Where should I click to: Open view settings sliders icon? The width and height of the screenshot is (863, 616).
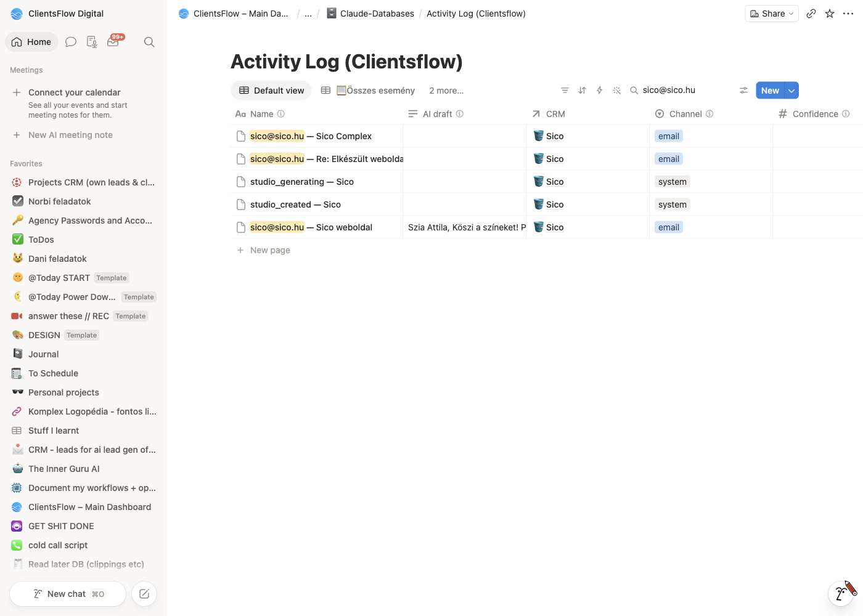coord(744,91)
